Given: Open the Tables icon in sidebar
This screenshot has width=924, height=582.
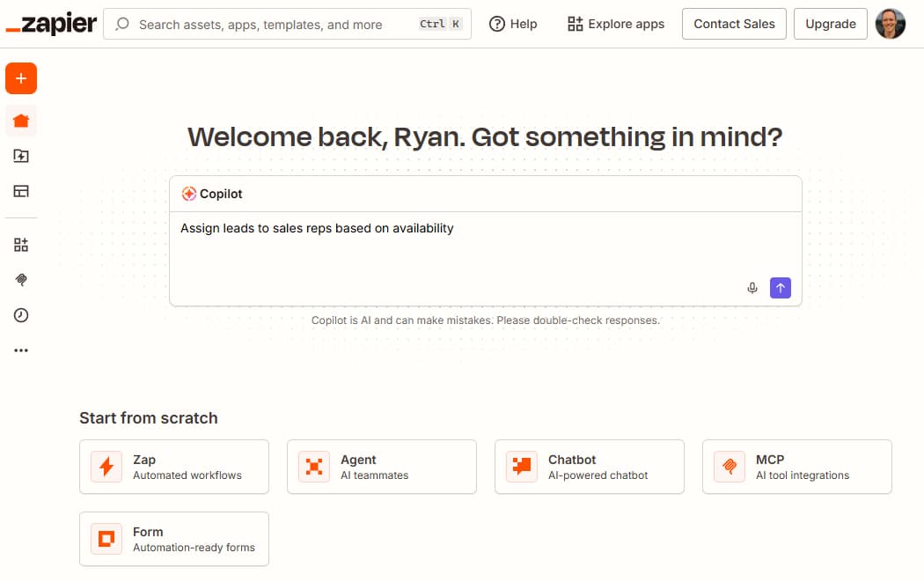Looking at the screenshot, I should point(21,191).
